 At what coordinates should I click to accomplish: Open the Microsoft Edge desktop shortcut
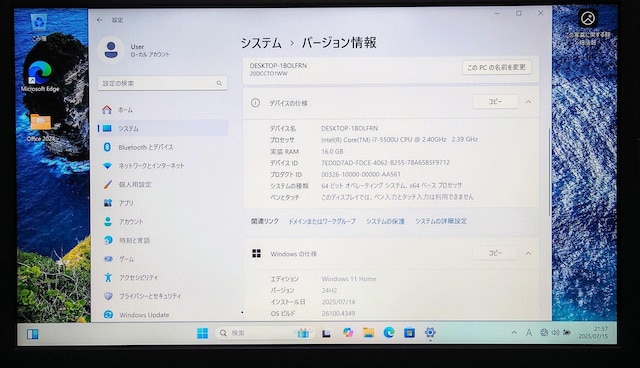point(40,76)
